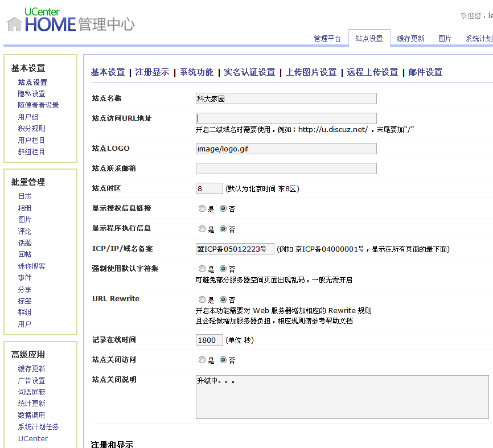This screenshot has width=493, height=448.
Task: Select 否 for 显示程序执行信息
Action: click(x=223, y=229)
